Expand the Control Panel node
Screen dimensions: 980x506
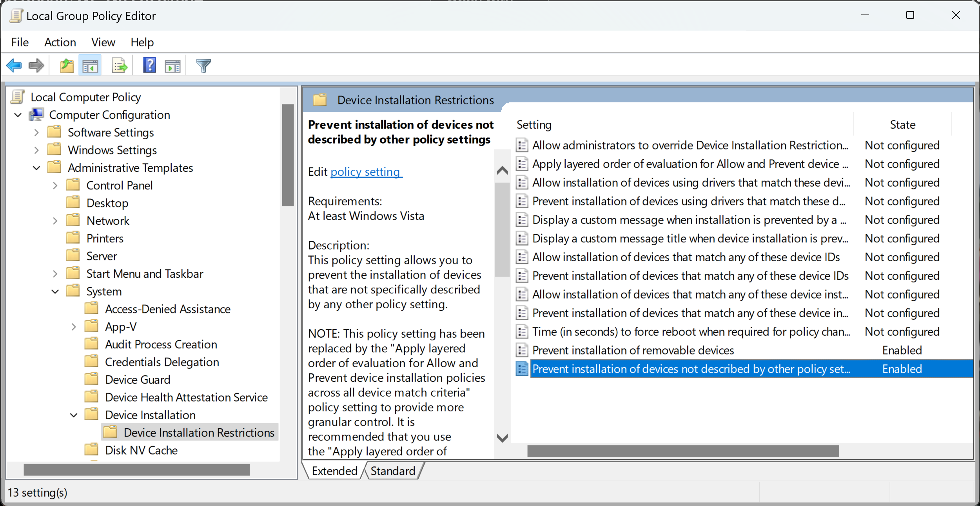[55, 186]
